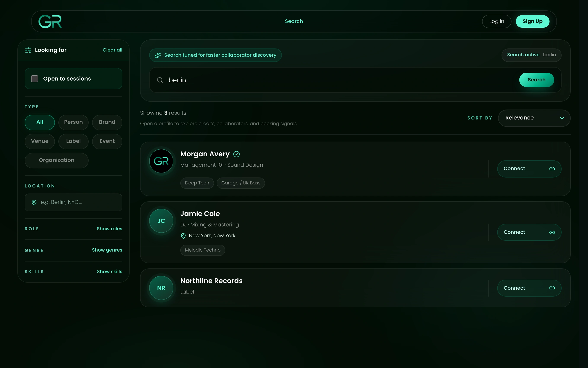Image resolution: width=588 pixels, height=368 pixels.
Task: Click the GR logo in header
Action: [50, 21]
